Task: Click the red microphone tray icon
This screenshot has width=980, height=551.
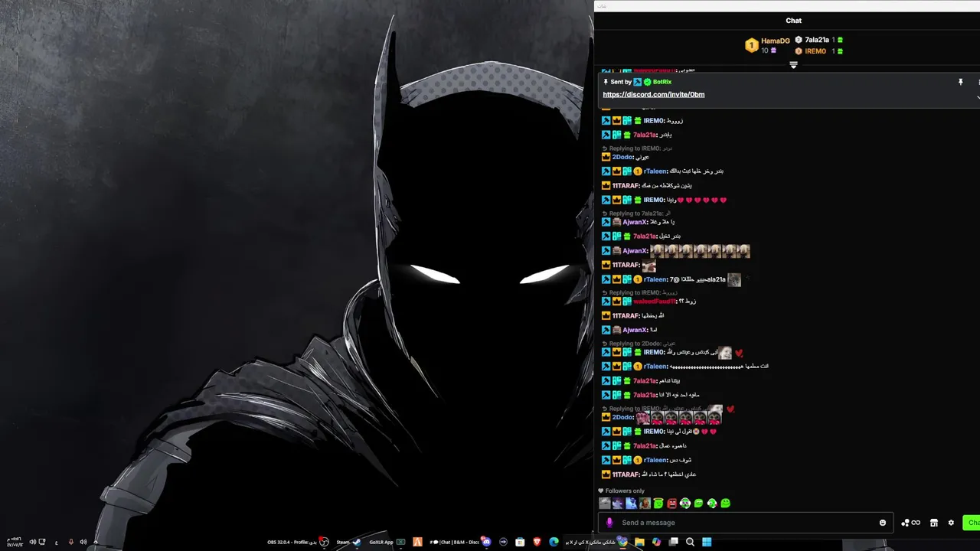Action: 70,542
